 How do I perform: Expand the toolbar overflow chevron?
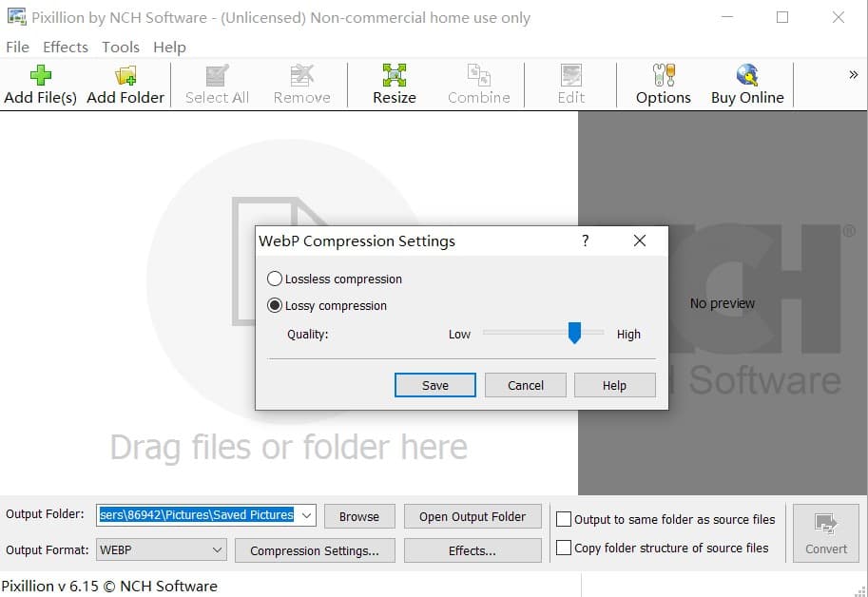point(853,75)
